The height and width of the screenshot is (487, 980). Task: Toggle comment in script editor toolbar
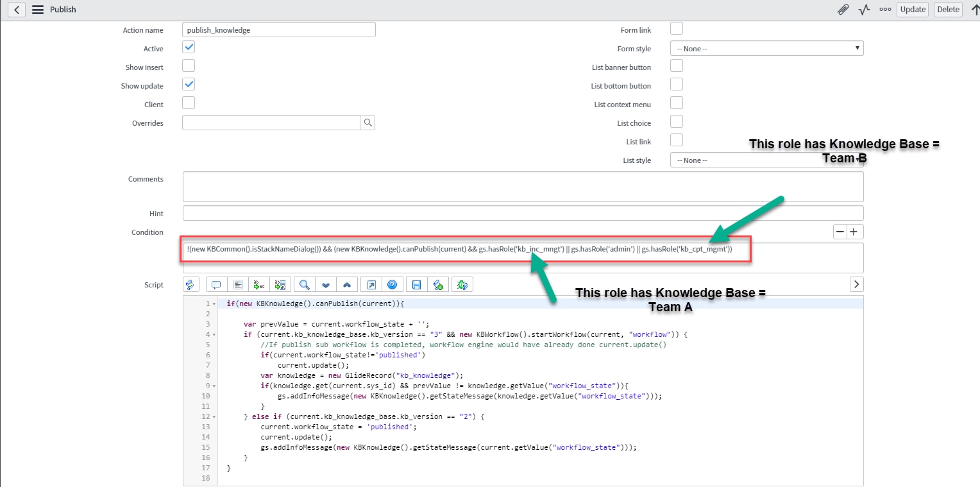[x=216, y=284]
